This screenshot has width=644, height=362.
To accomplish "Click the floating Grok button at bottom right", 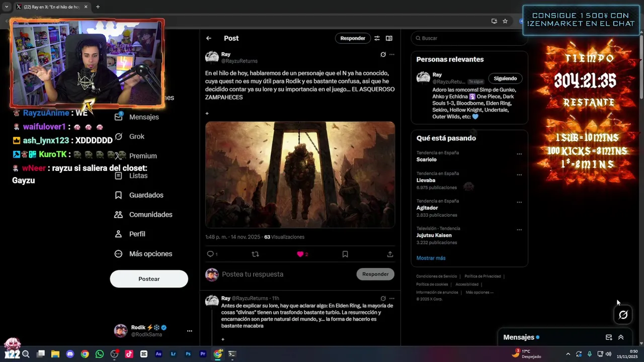I will point(623,315).
